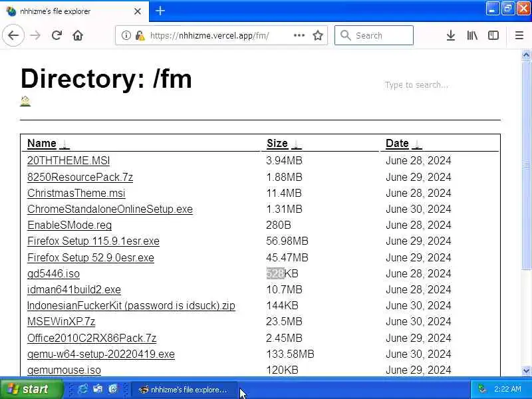Download 8250ResourcePack.7z

tap(80, 177)
